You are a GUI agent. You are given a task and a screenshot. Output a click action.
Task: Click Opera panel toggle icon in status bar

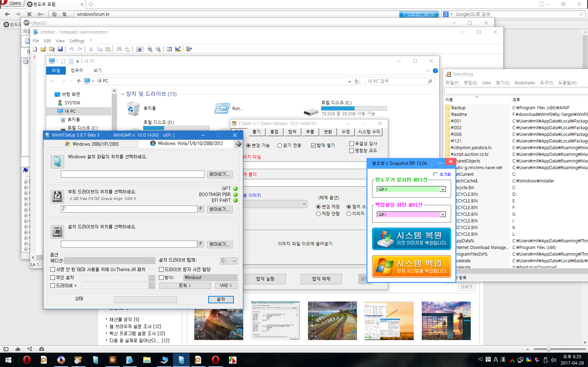point(6,349)
